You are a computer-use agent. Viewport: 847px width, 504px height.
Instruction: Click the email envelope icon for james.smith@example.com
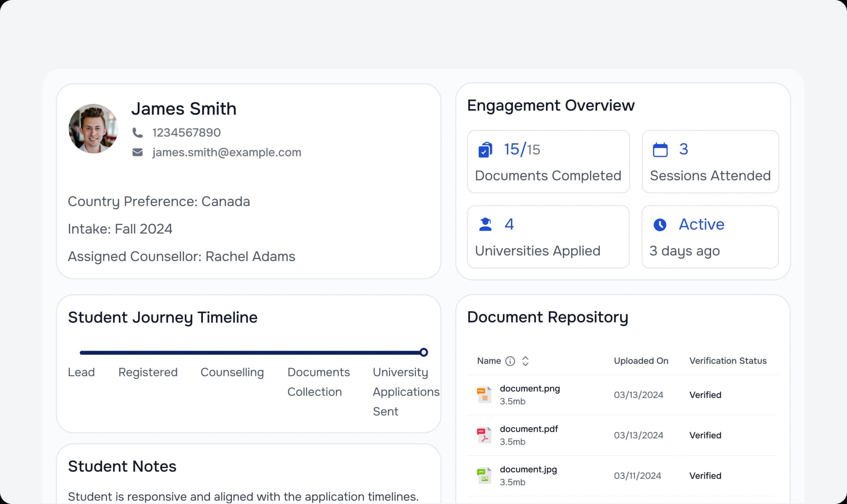click(137, 152)
